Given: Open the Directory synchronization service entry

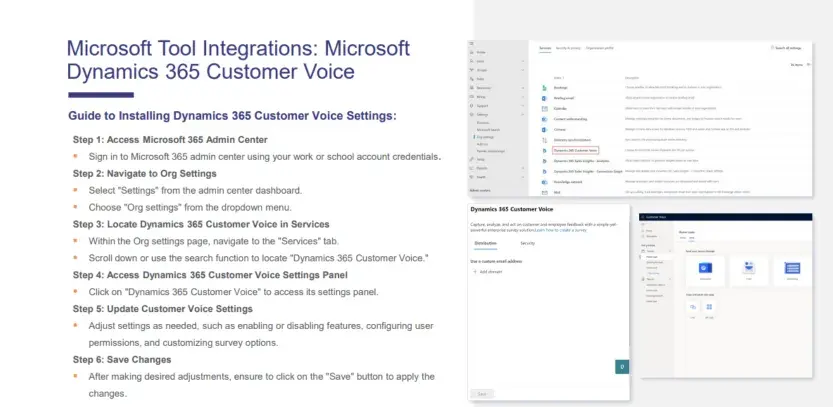Looking at the screenshot, I should click(574, 140).
